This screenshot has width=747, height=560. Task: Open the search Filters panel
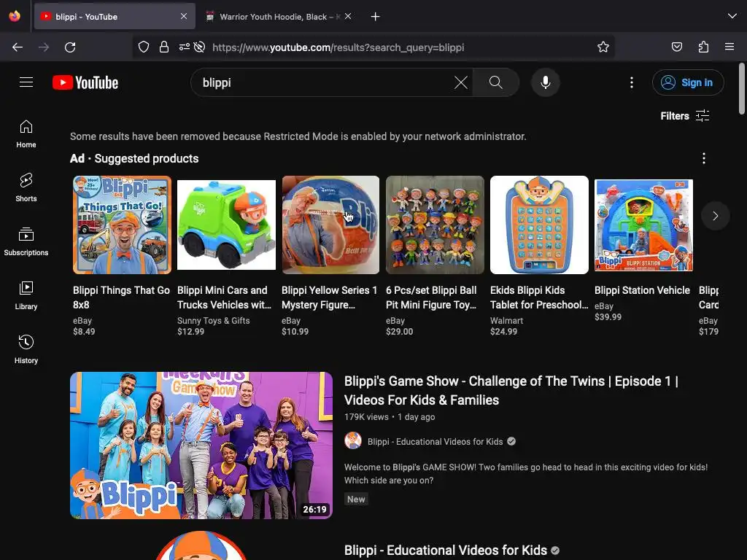point(685,116)
